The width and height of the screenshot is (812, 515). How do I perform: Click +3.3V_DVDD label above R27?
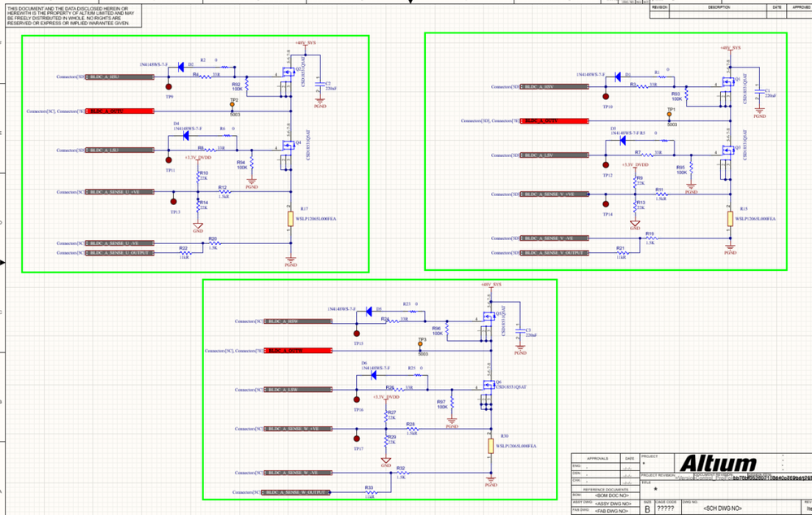(x=386, y=397)
